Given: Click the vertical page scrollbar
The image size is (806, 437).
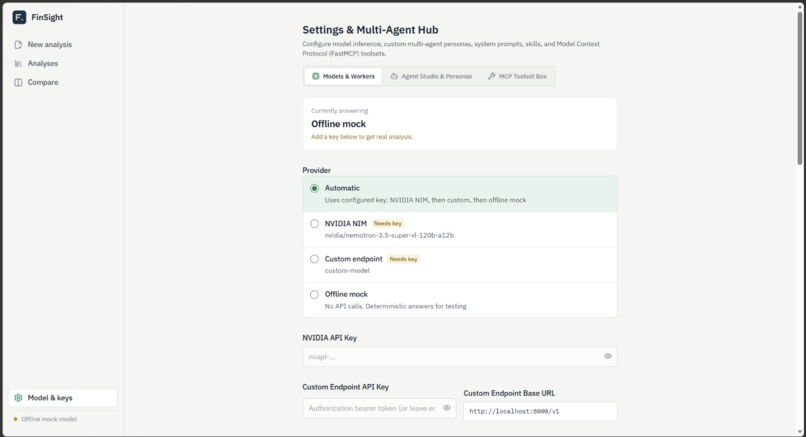Looking at the screenshot, I should tap(799, 88).
